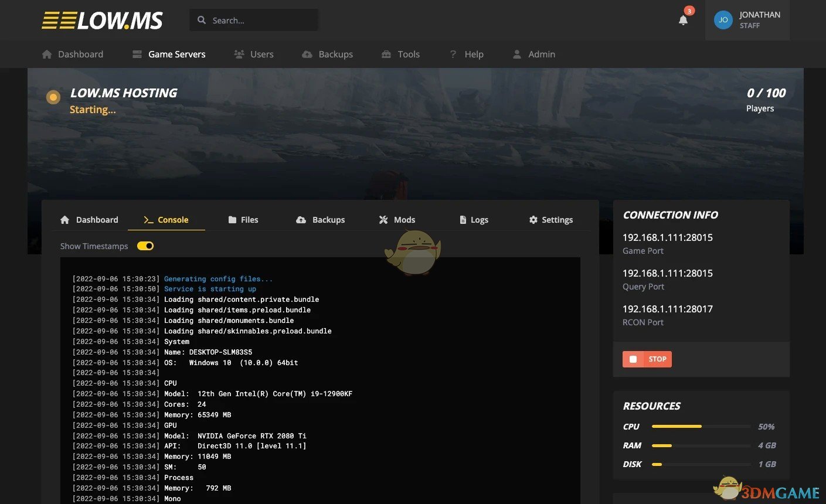
Task: Click the Users group icon
Action: (239, 54)
